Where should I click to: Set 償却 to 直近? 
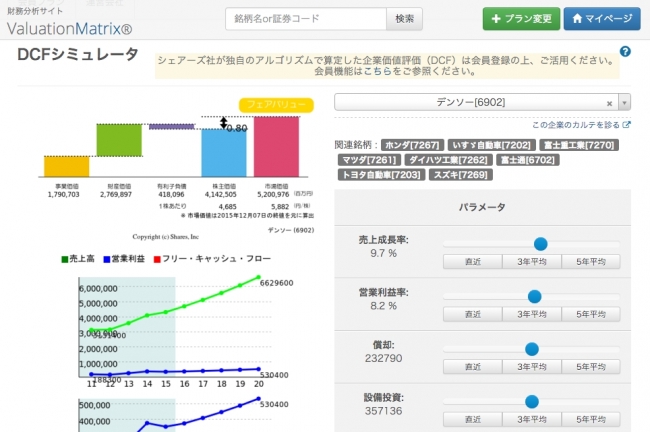pos(473,367)
